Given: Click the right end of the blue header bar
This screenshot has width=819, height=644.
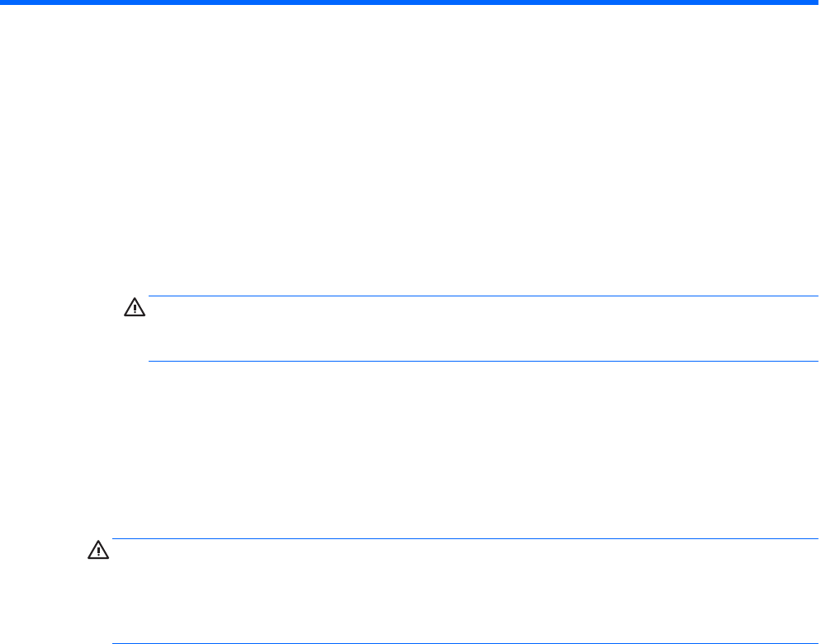Looking at the screenshot, I should (814, 3).
